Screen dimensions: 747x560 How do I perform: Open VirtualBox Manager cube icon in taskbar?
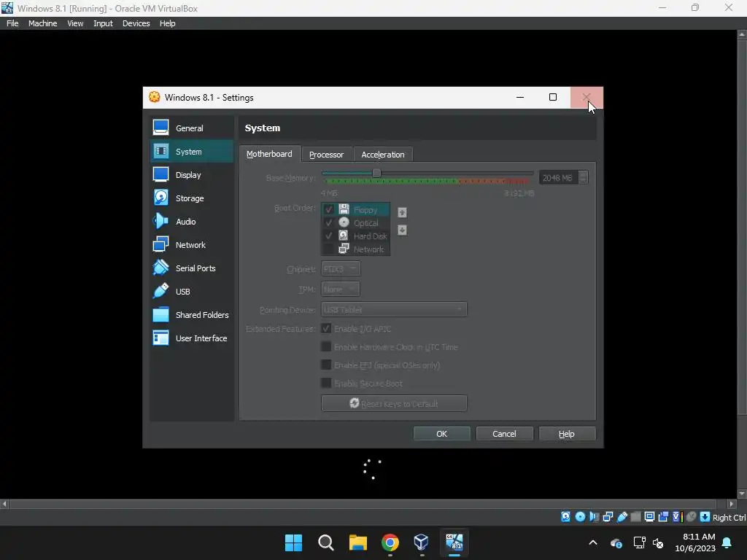click(x=421, y=542)
